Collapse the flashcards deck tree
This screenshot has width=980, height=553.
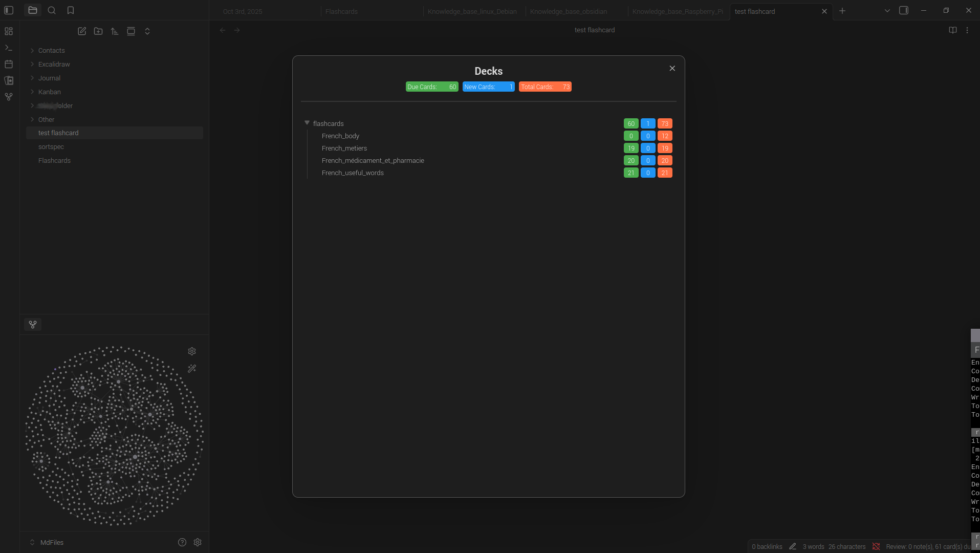coord(307,123)
